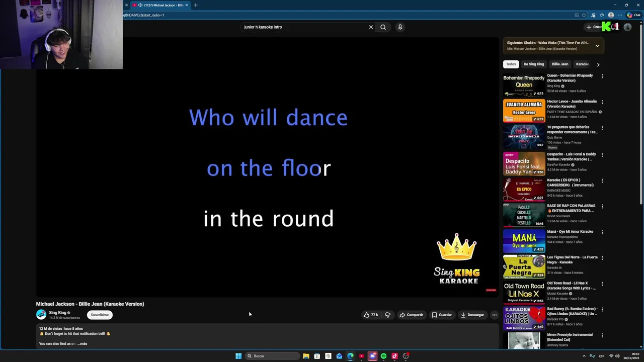Select the 'Karaoke' filter chip
This screenshot has width=644, height=362.
(582, 64)
